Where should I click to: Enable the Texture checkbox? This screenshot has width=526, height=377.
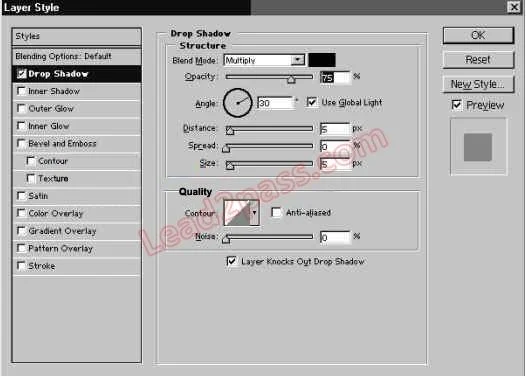31,178
